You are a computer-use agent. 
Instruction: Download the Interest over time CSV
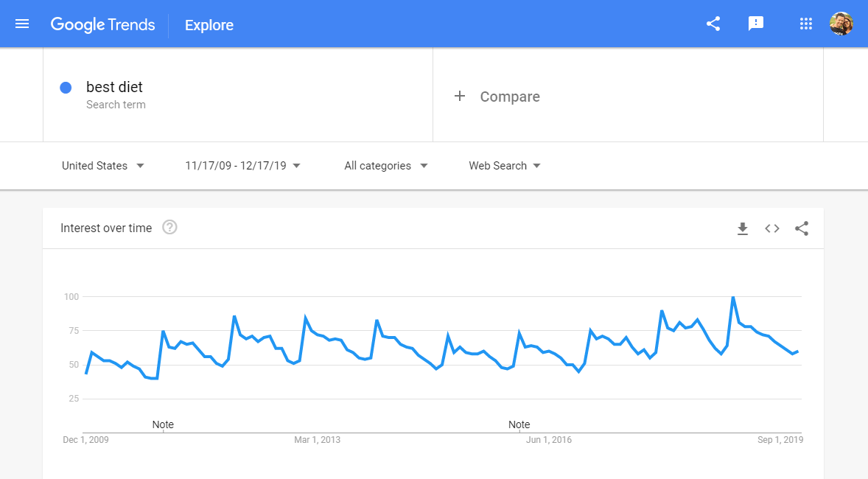(x=743, y=228)
